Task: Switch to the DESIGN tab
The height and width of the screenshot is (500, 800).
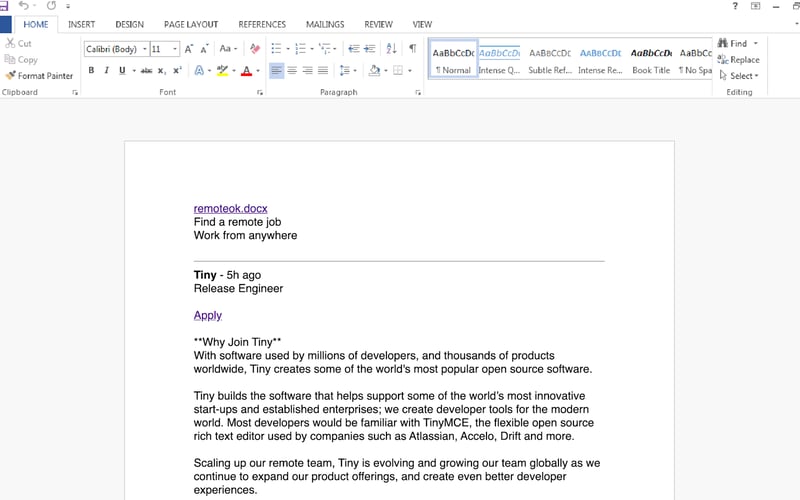Action: tap(130, 24)
